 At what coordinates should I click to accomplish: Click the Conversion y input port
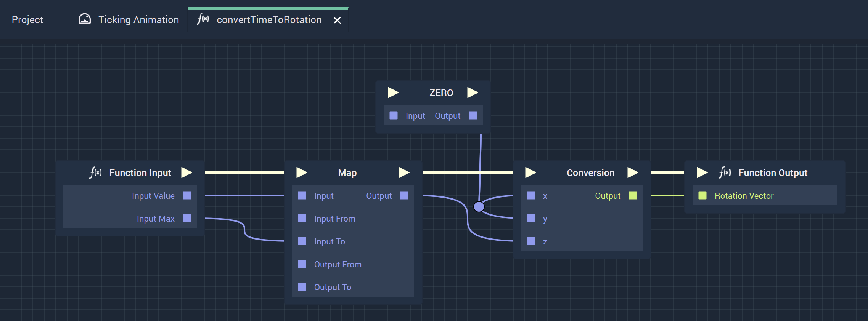[x=531, y=218]
